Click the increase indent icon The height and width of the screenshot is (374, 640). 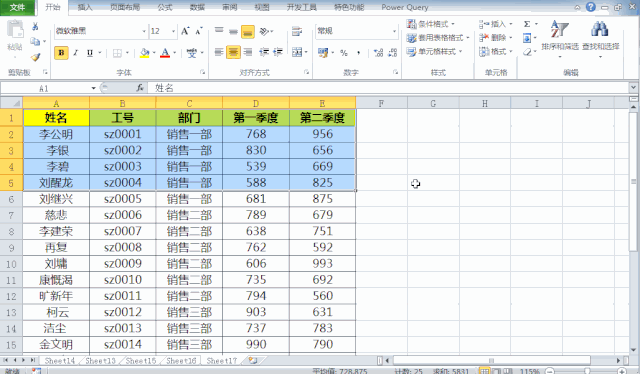[278, 52]
